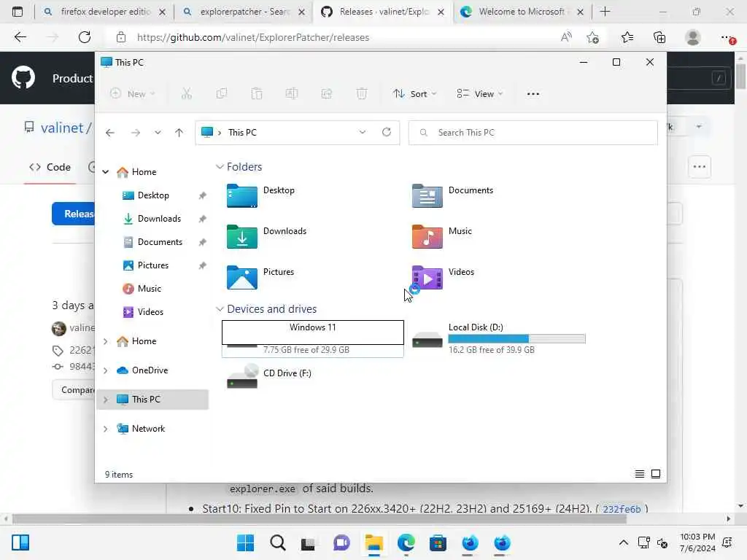
Task: Open the New dropdown in Explorer
Action: [133, 94]
